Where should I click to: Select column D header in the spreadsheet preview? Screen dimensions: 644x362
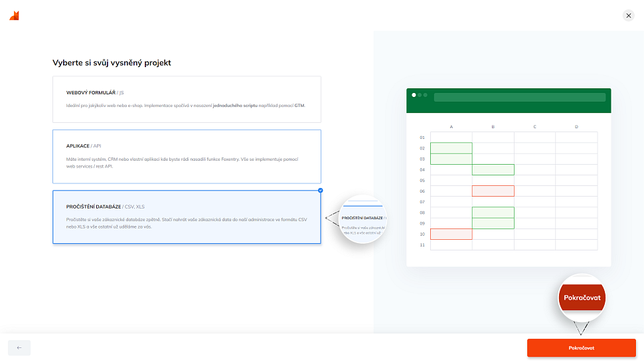coord(576,126)
